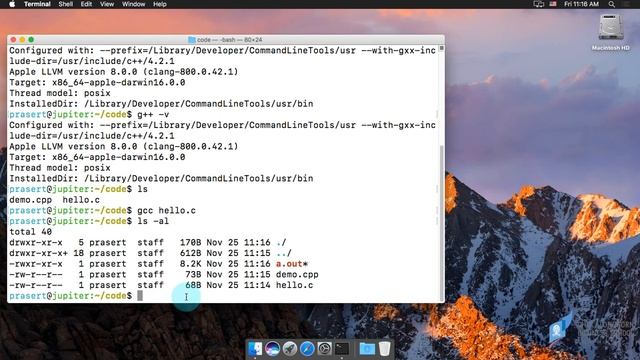The height and width of the screenshot is (360, 640).
Task: Open the Apple menu
Action: pos(12,4)
